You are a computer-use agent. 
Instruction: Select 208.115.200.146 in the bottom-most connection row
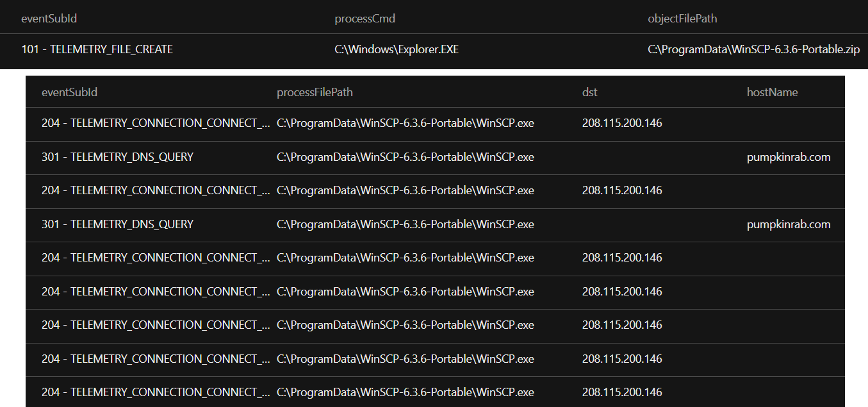pos(622,392)
